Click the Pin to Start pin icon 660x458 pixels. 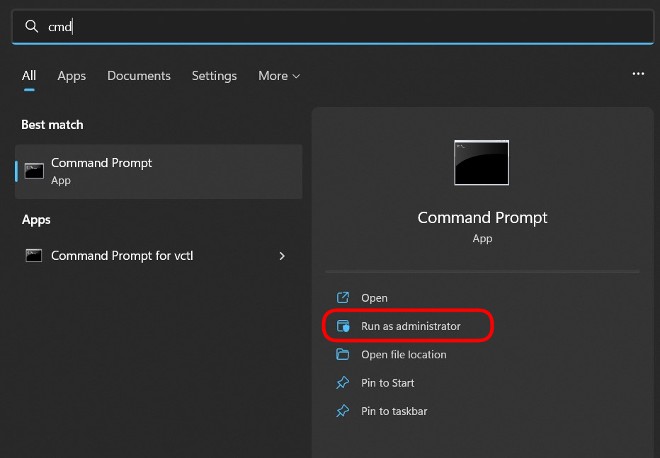(343, 383)
